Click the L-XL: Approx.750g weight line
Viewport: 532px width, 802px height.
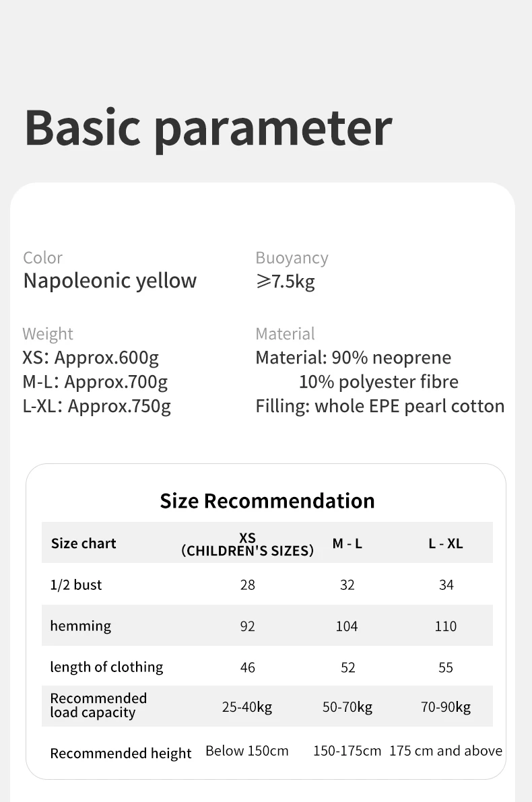pos(96,406)
